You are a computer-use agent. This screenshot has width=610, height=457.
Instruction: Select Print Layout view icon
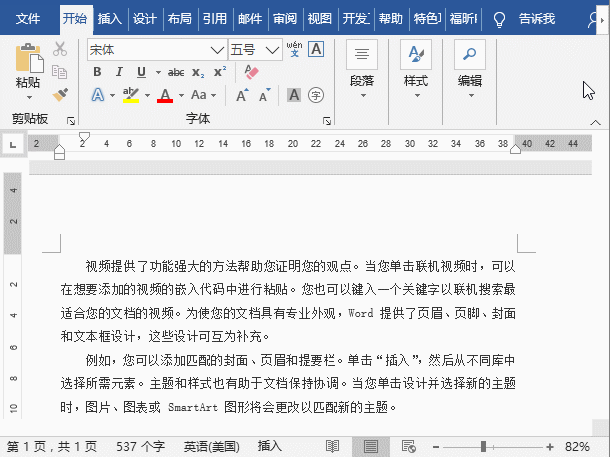[x=370, y=446]
